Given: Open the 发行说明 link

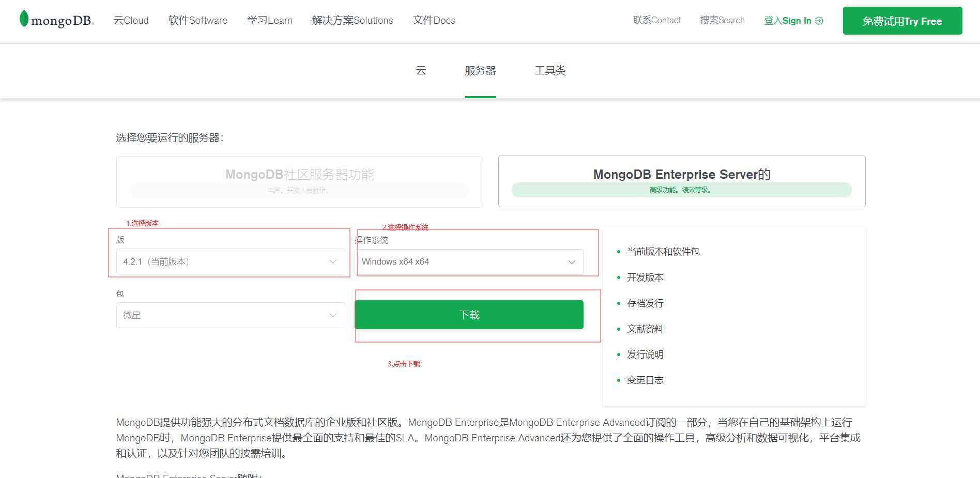Looking at the screenshot, I should [x=645, y=354].
